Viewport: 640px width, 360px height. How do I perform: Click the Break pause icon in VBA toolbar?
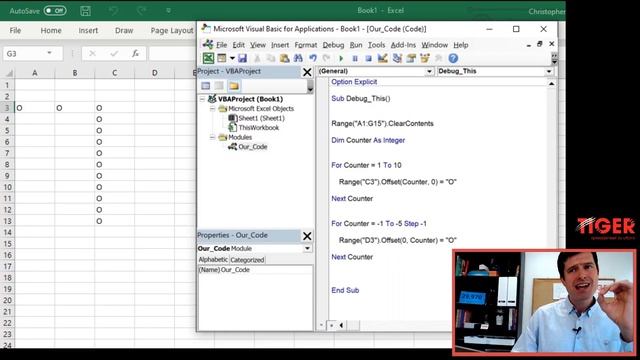pos(355,58)
